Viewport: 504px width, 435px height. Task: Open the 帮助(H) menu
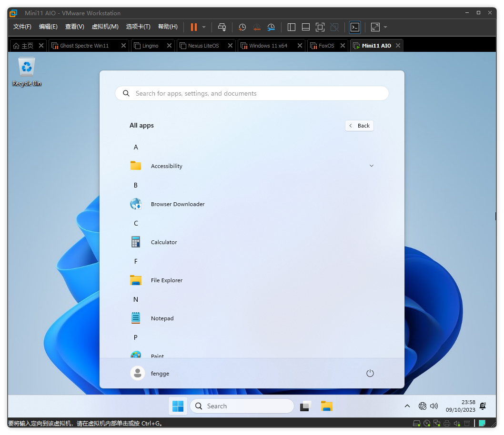(168, 27)
